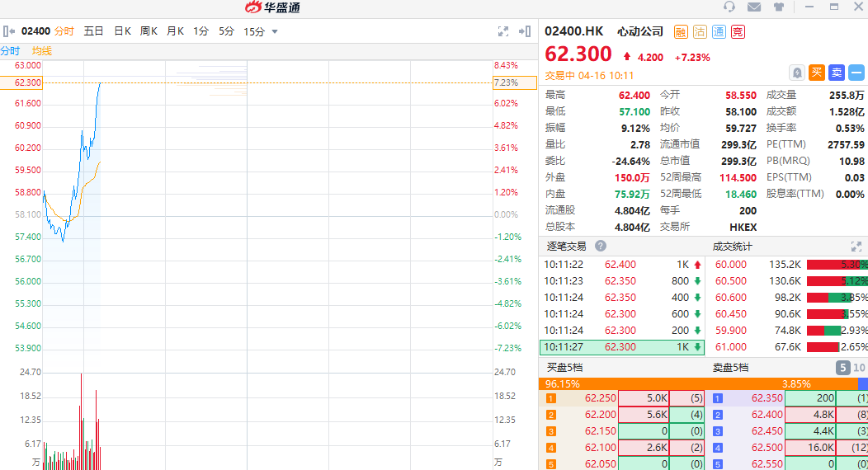
Task: Switch to 日K daily candlestick
Action: click(x=122, y=31)
